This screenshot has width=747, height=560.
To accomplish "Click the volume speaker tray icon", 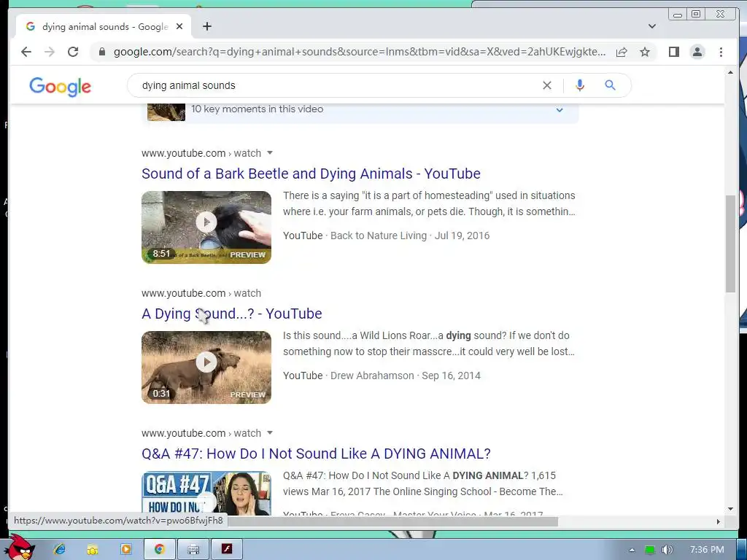I will coord(667,550).
